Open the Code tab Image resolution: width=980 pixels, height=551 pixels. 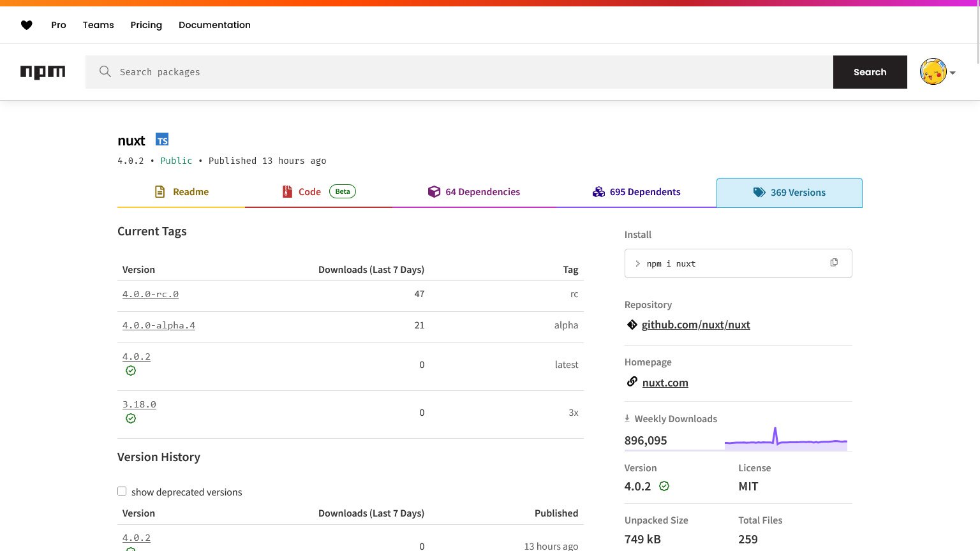(318, 192)
